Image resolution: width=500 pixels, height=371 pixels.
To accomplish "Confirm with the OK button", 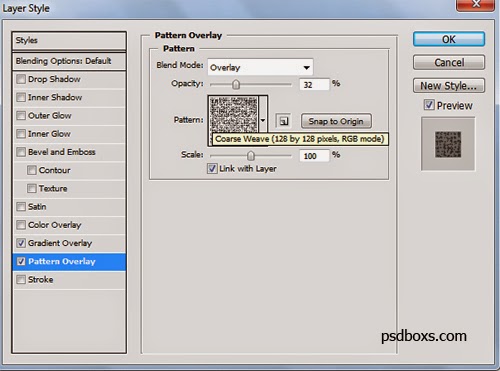I will point(449,39).
